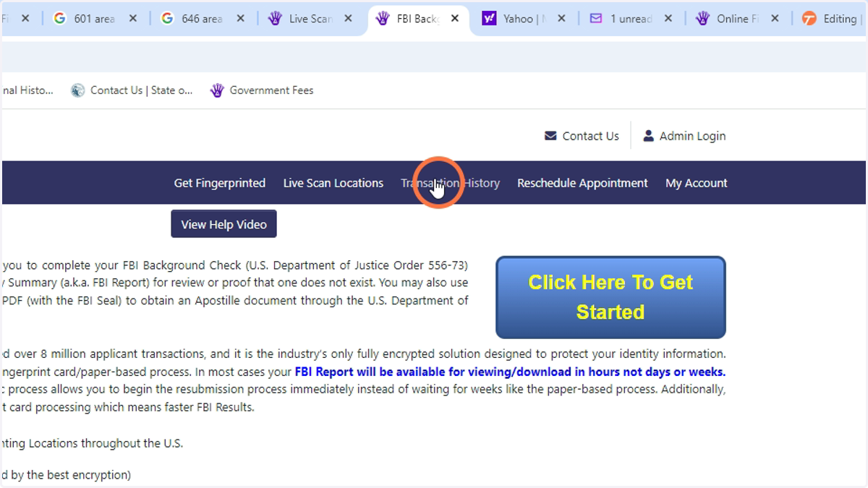Open Get Fingerprinted in navigation bar
868x488 pixels.
[220, 183]
